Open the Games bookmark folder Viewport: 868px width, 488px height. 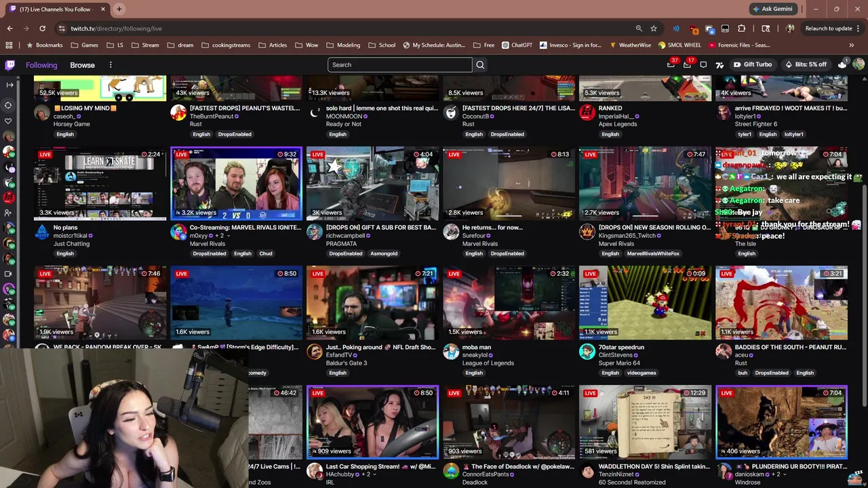point(85,45)
